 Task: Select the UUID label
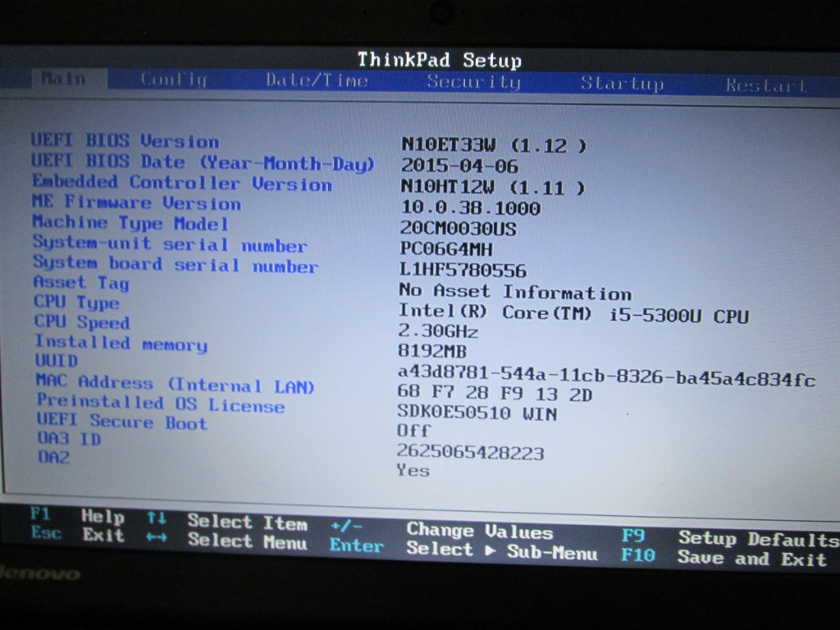pos(57,361)
